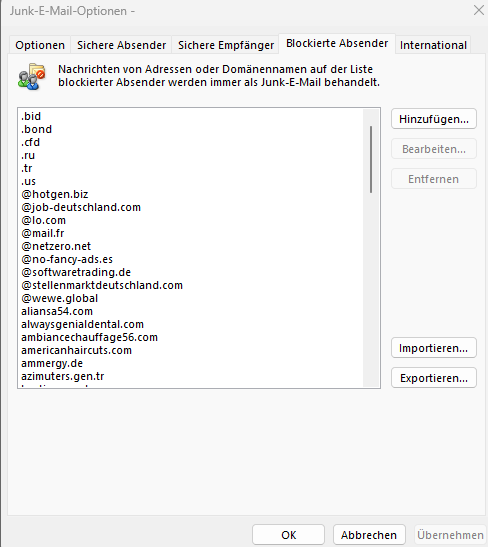Screen dimensions: 488x547
Task: Select the International tab
Action: point(433,45)
